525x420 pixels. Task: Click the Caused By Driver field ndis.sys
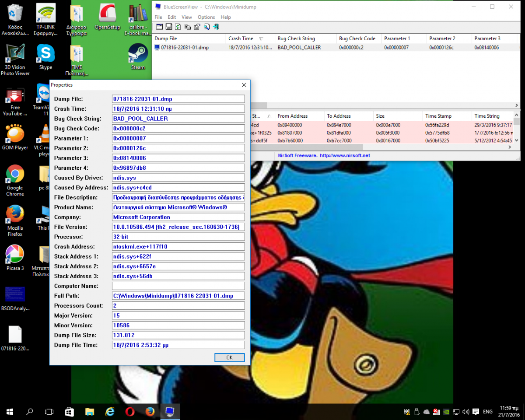click(178, 178)
